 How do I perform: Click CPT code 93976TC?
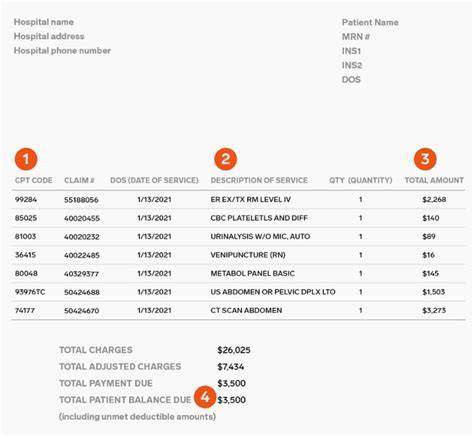30,292
